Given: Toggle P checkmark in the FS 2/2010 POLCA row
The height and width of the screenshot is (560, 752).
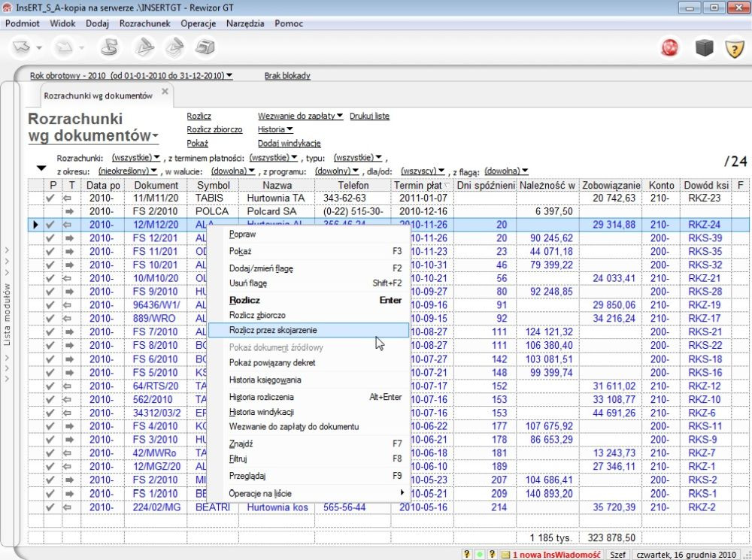Looking at the screenshot, I should 51,211.
